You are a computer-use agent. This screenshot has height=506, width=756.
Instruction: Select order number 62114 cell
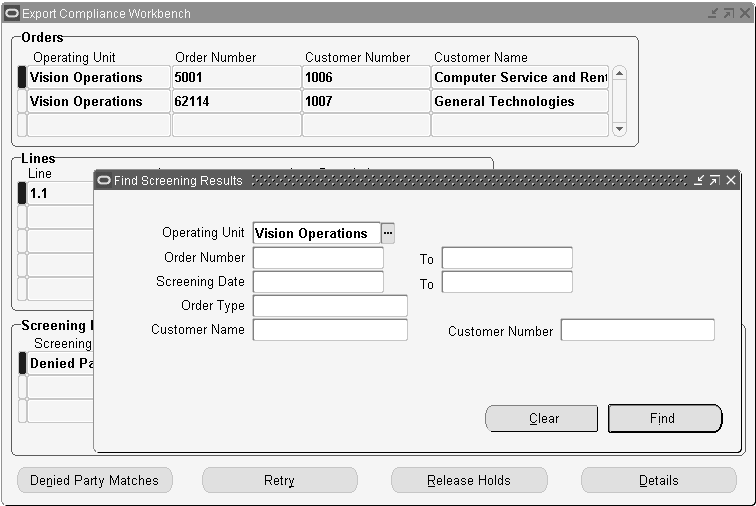click(x=237, y=101)
